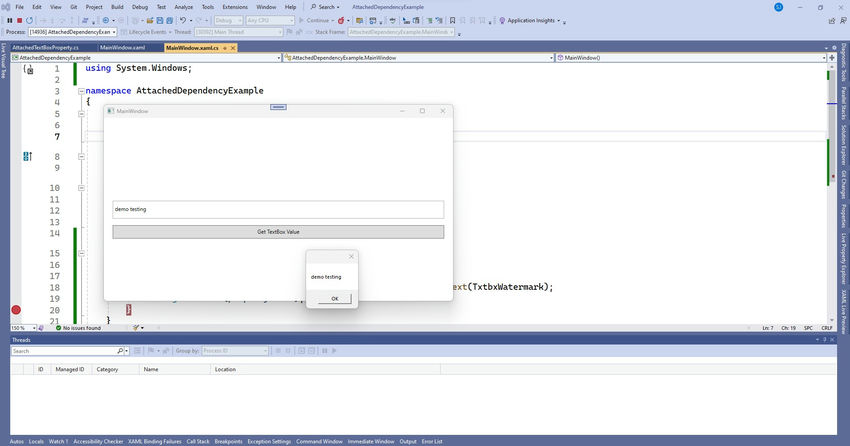Click OK in the message box
The image size is (850, 446).
click(334, 299)
